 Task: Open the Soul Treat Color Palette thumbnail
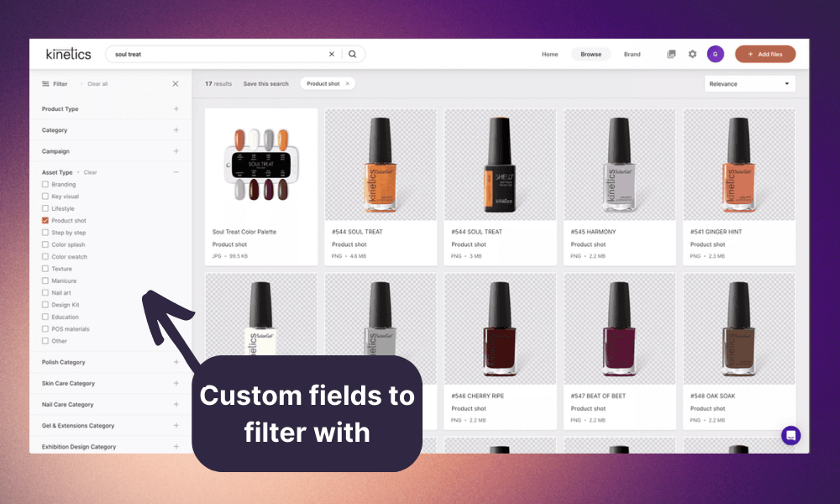(x=260, y=162)
